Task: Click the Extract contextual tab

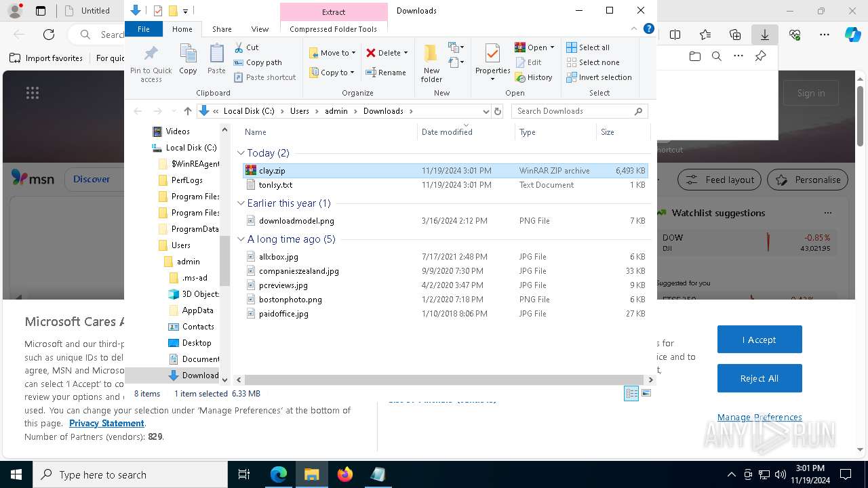Action: click(333, 12)
